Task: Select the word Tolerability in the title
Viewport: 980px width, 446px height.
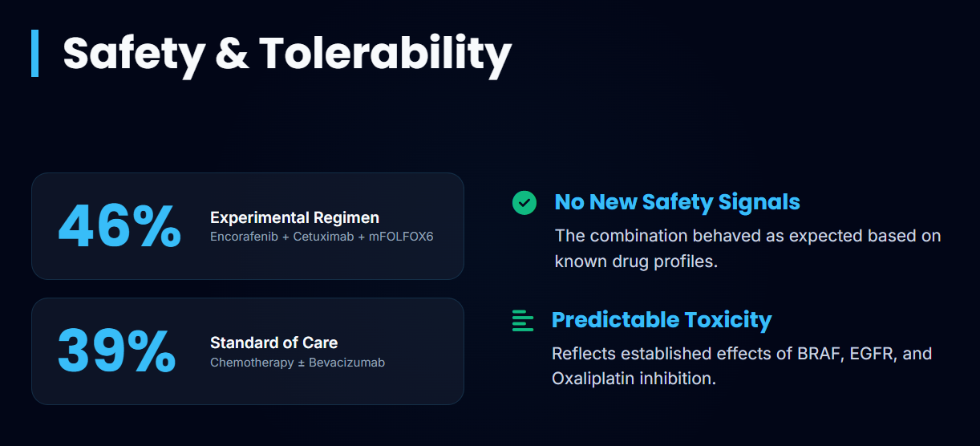Action: pyautogui.click(x=386, y=53)
